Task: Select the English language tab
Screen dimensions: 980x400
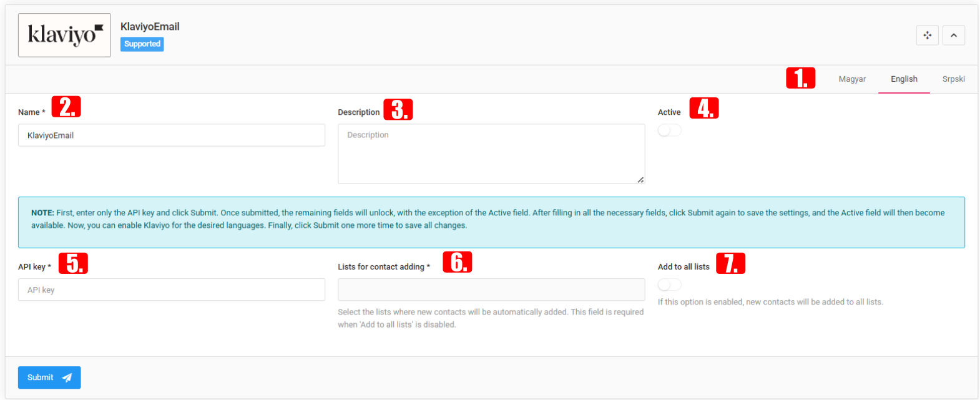Action: (x=904, y=79)
